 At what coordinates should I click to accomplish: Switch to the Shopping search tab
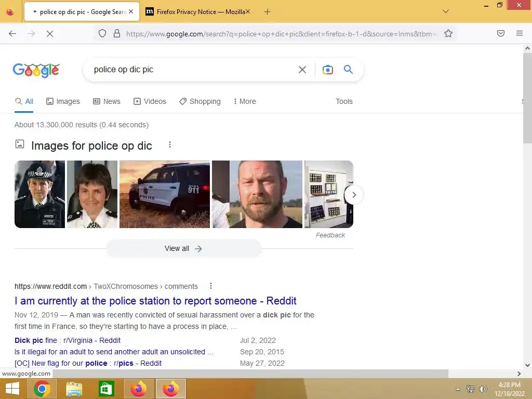click(200, 101)
